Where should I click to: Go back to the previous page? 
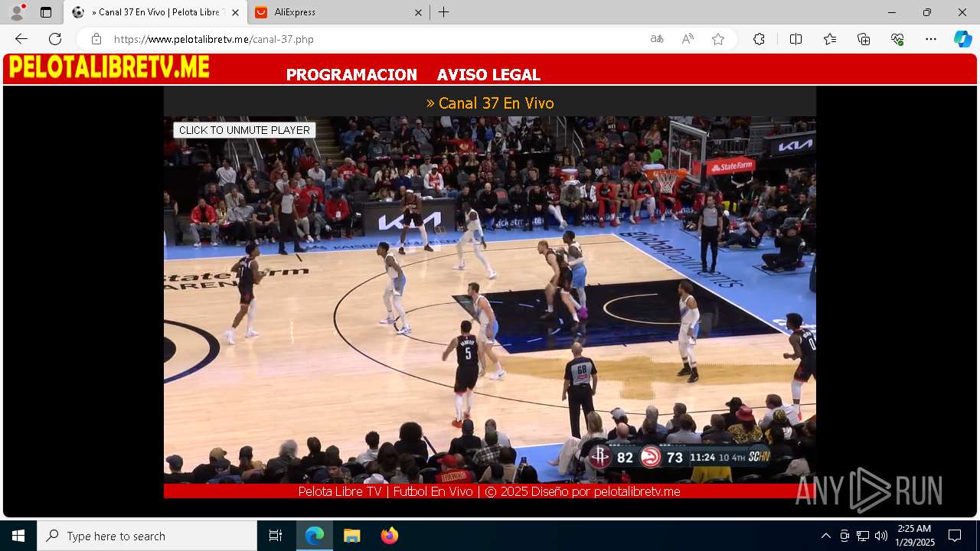point(21,39)
